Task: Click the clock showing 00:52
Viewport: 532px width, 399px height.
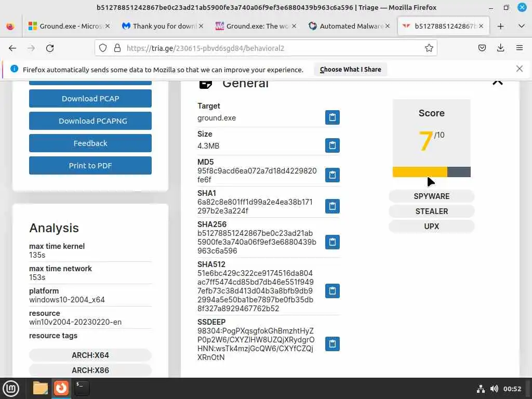Action: pyautogui.click(x=512, y=389)
